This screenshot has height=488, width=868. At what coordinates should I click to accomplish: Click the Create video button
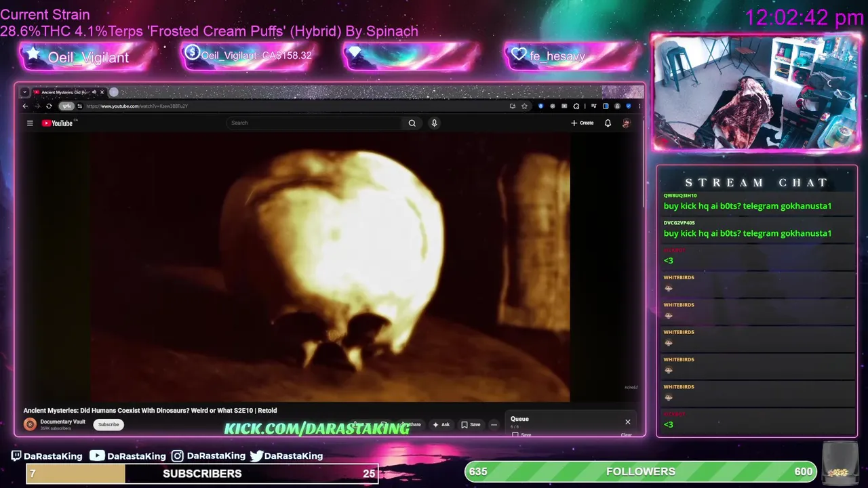pos(583,123)
